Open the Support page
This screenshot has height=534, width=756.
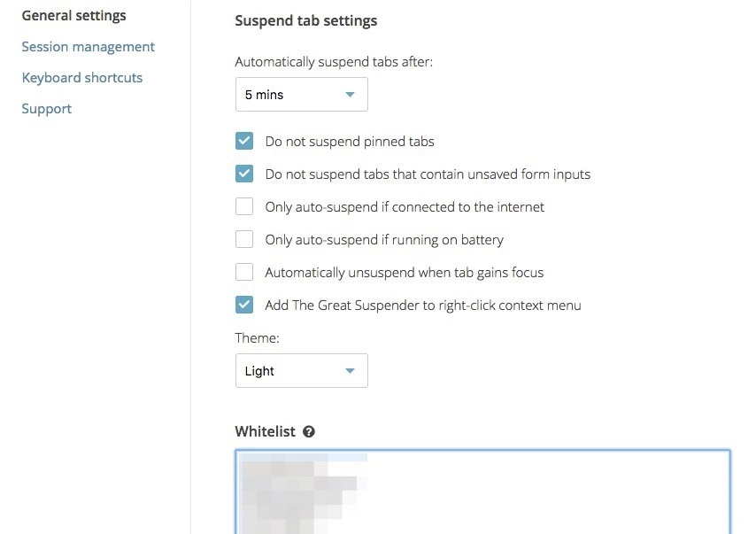(x=47, y=109)
